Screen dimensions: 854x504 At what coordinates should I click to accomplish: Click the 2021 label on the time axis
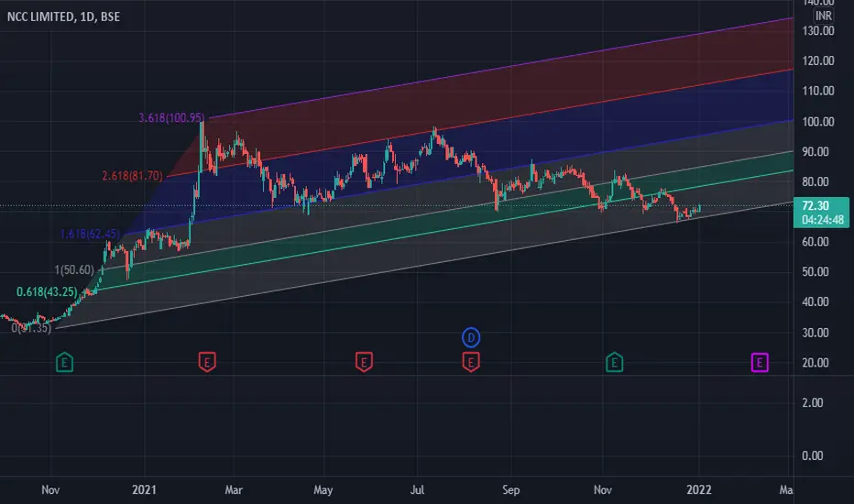[x=145, y=490]
